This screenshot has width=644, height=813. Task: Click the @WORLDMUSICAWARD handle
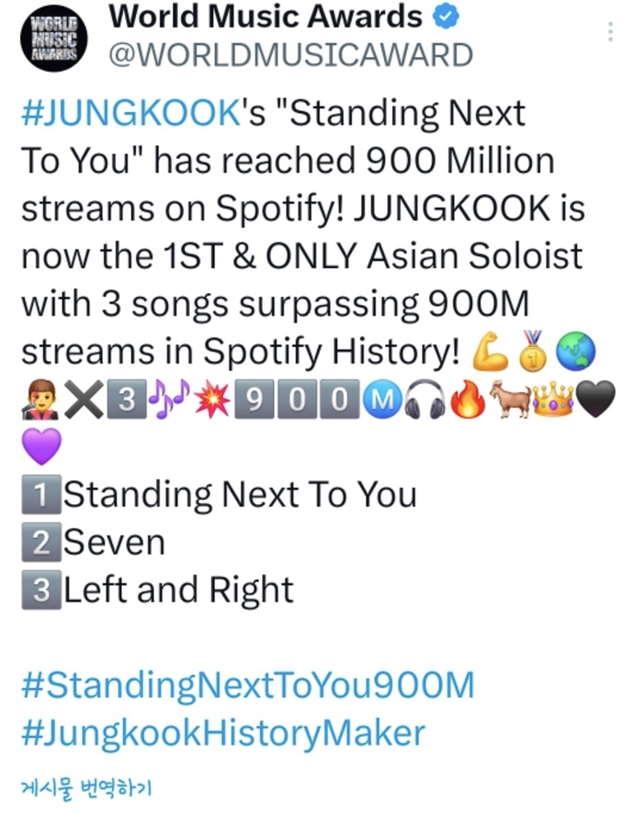(291, 56)
